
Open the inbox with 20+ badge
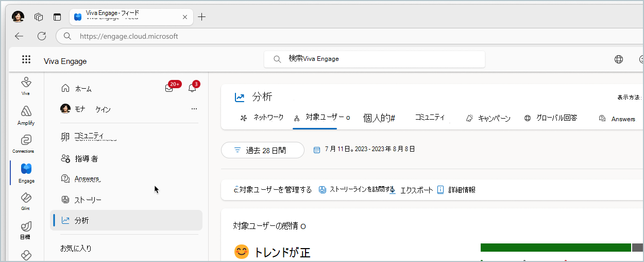169,88
